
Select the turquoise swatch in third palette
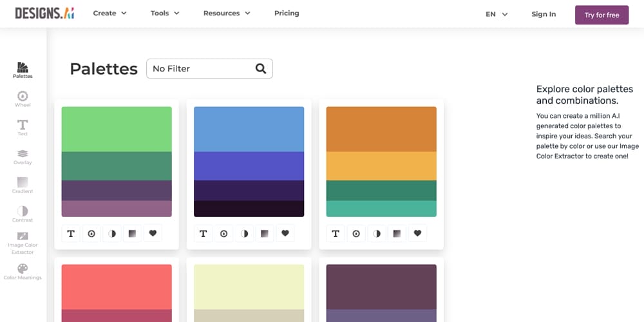point(381,209)
